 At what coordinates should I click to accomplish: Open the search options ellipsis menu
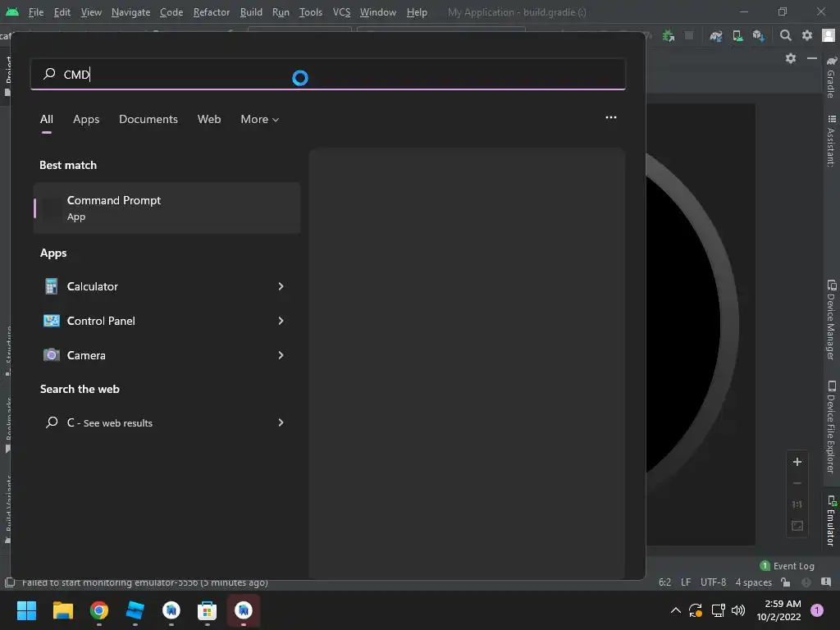click(610, 117)
